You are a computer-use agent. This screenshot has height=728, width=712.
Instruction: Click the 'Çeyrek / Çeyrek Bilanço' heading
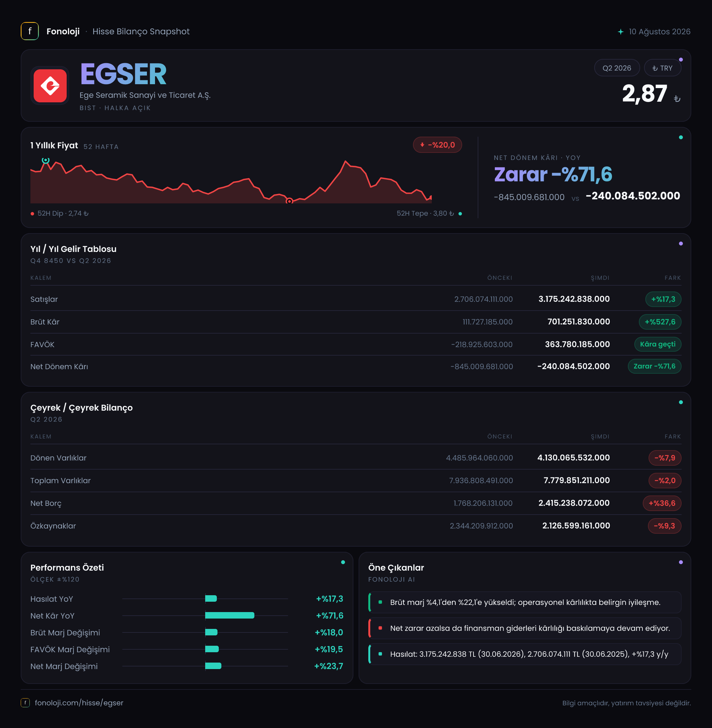pyautogui.click(x=82, y=407)
